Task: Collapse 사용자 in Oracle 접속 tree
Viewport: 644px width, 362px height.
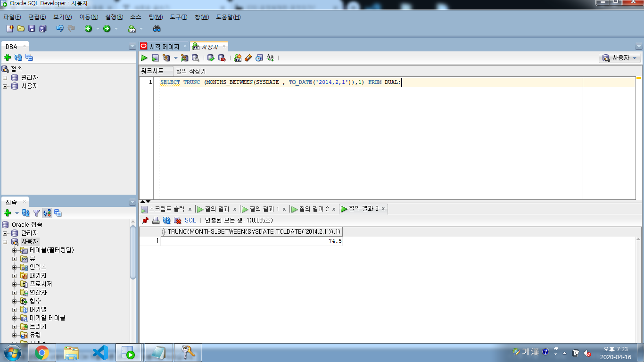Action: [x=5, y=242]
